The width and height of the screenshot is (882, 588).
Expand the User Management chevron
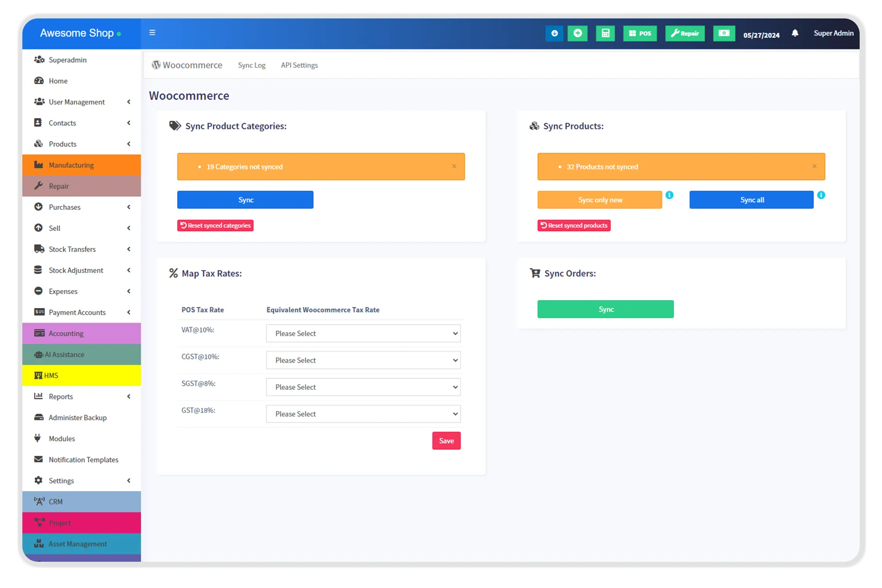tap(129, 102)
